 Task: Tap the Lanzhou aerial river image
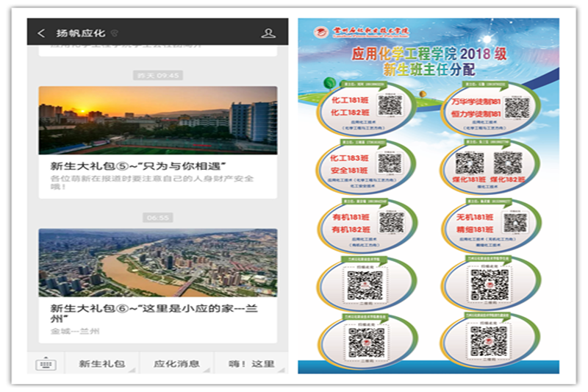click(x=158, y=263)
